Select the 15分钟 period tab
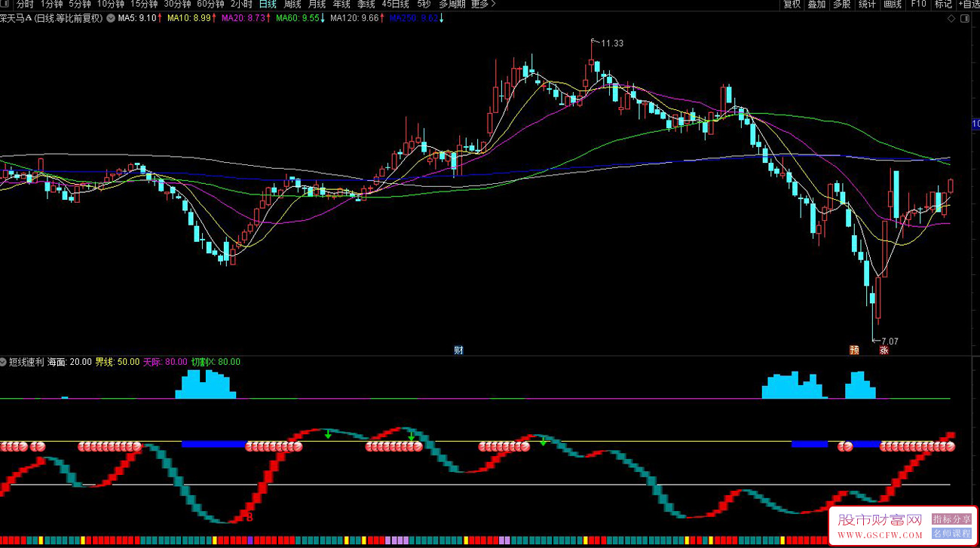This screenshot has width=980, height=548. tap(144, 5)
